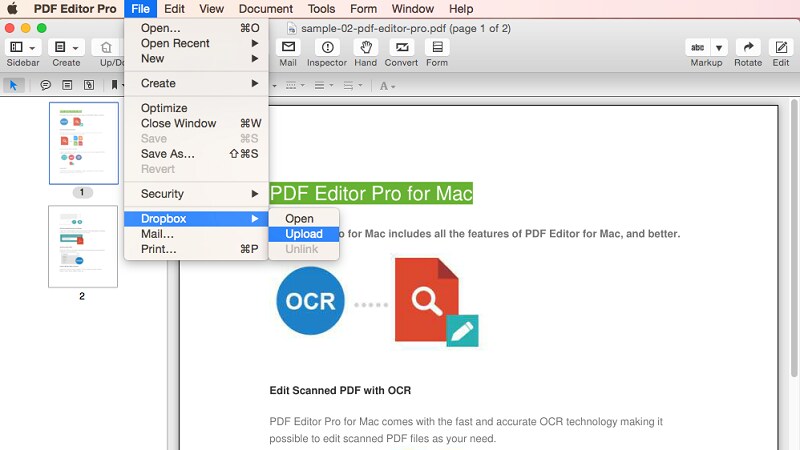Open the font A dropdown
The width and height of the screenshot is (800, 450).
point(387,86)
